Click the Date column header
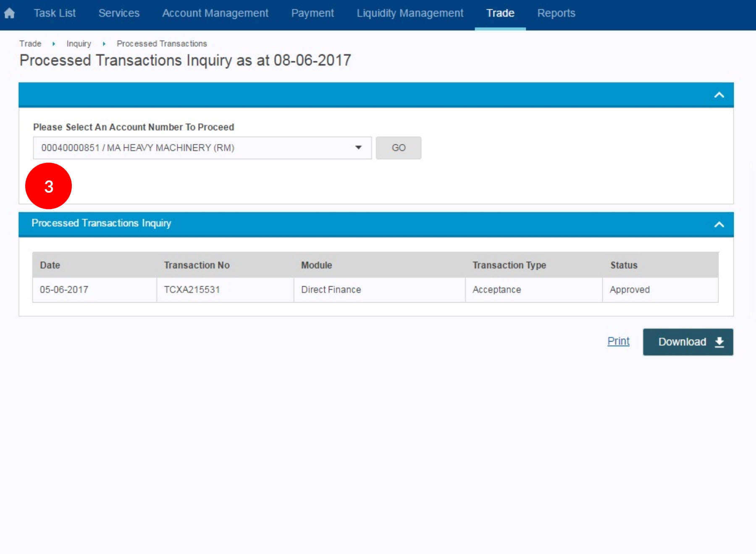This screenshot has height=554, width=756. (50, 265)
